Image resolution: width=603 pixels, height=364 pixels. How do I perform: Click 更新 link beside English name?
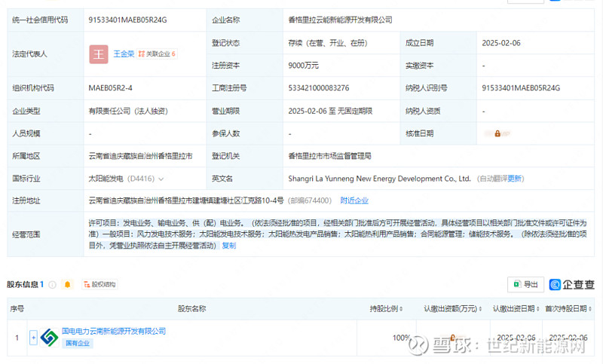click(x=515, y=179)
